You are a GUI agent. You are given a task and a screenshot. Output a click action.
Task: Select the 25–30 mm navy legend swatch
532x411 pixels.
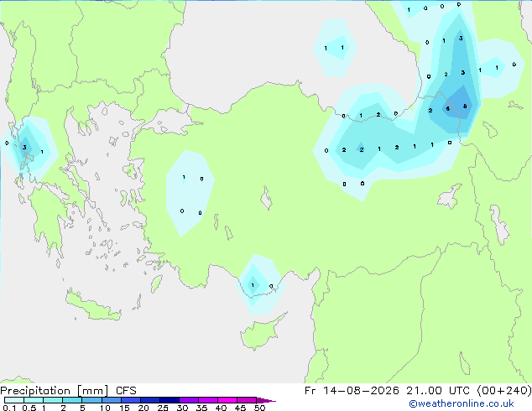click(170, 400)
